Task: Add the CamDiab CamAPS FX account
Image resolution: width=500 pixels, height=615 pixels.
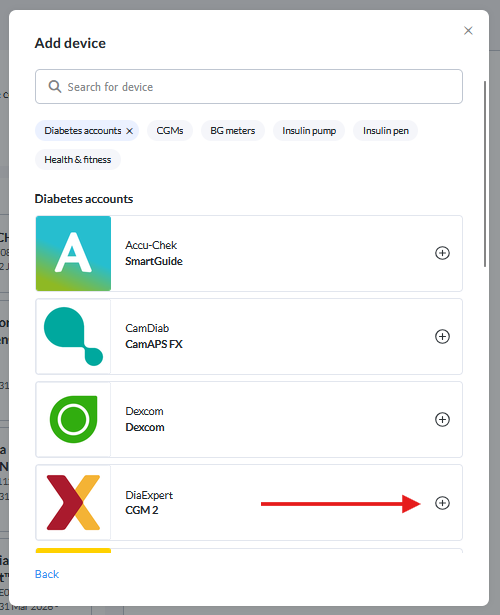Action: 442,336
